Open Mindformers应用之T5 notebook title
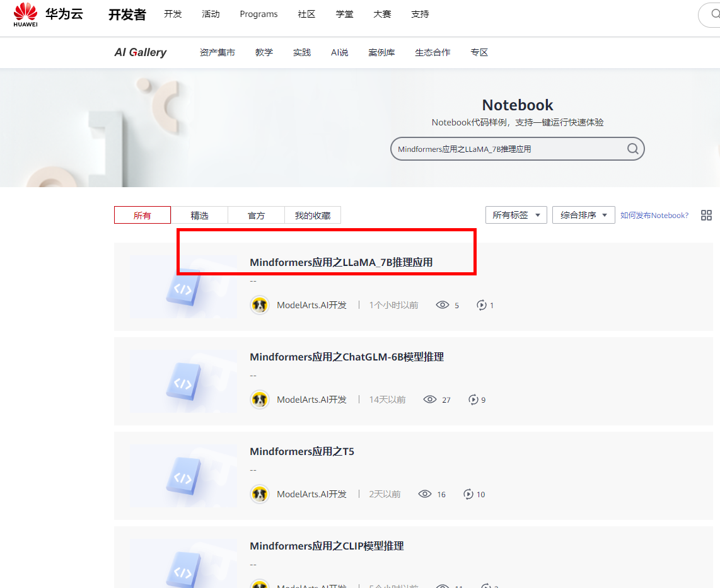This screenshot has width=720, height=588. coord(302,451)
